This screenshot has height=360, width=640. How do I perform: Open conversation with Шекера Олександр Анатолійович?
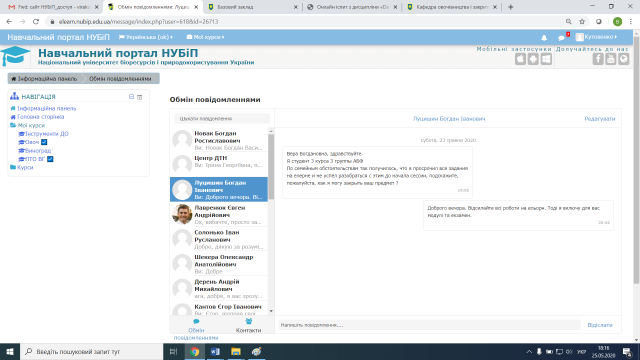[219, 264]
